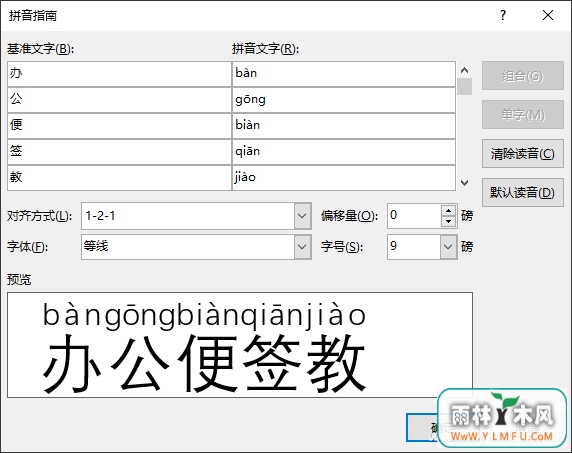This screenshot has width=572, height=453.
Task: Click the list scroll up arrow
Action: [464, 70]
